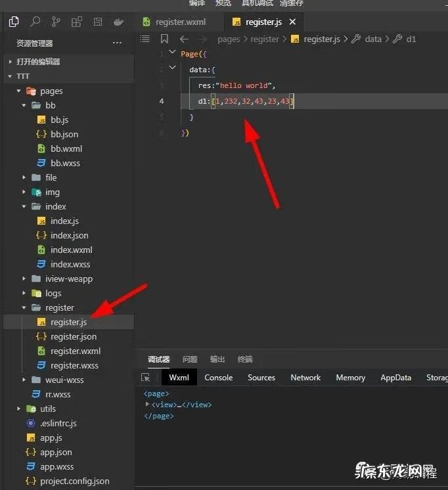Click the element inspector arrow in debugger
448x490 pixels.
tap(146, 378)
